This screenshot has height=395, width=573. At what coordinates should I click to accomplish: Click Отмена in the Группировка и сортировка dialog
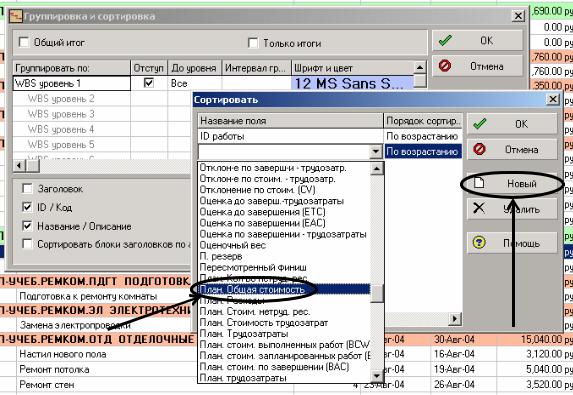[477, 66]
